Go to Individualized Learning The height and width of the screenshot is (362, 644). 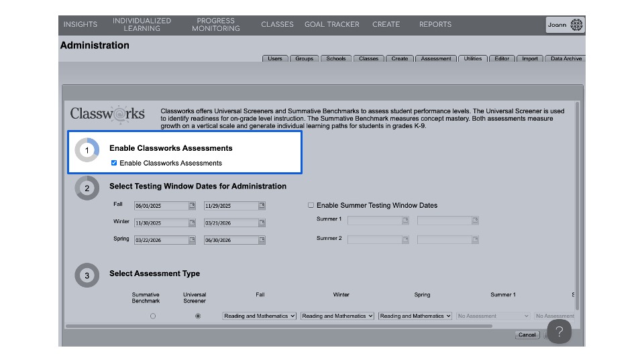(x=142, y=25)
